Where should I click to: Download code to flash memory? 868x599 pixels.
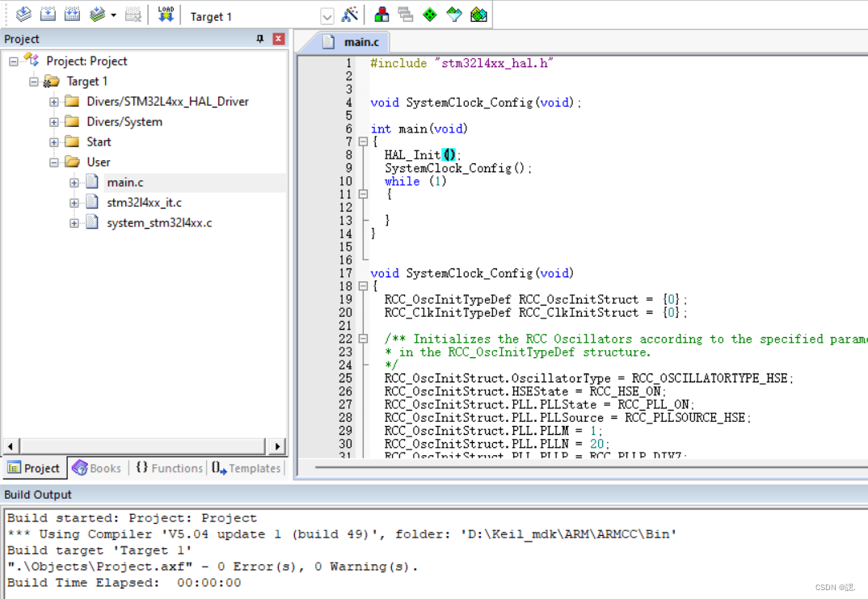[x=166, y=14]
